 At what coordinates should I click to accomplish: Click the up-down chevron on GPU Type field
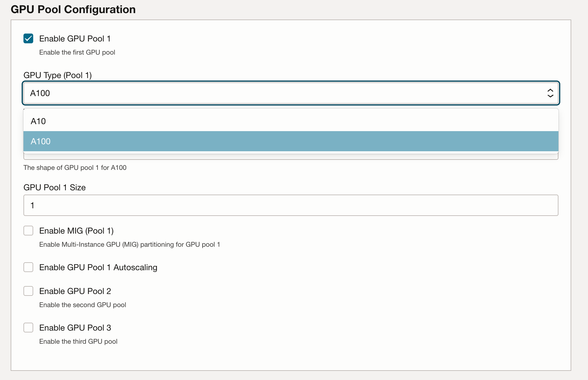(550, 93)
